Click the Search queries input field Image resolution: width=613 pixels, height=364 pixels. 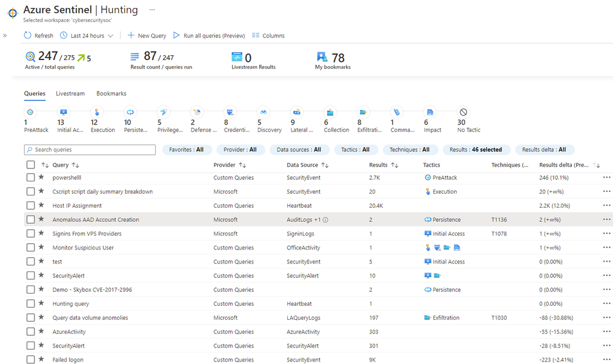click(90, 150)
